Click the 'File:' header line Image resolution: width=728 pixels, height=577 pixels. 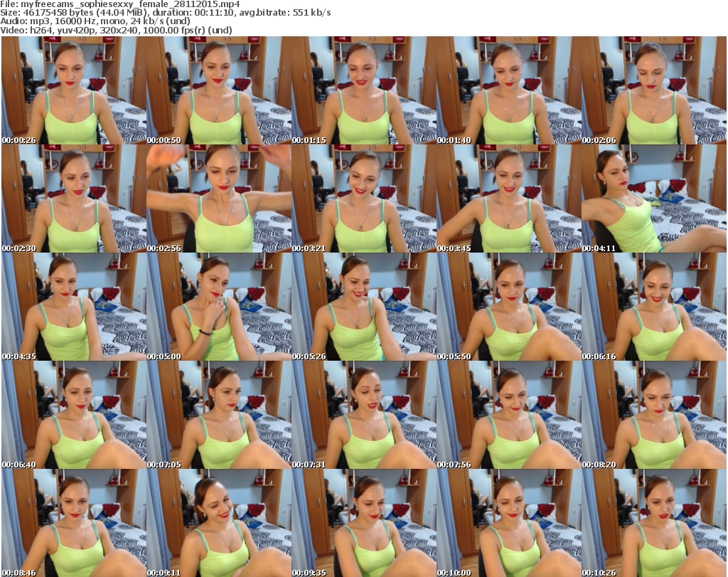119,4
